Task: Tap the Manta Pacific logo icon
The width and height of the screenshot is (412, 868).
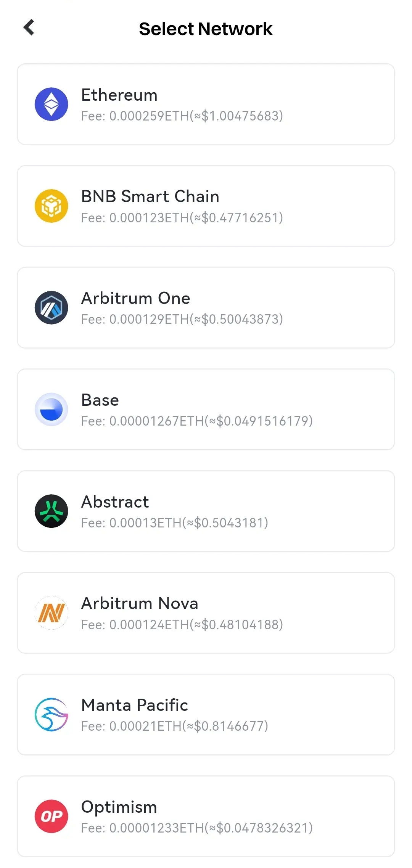Action: pos(51,714)
